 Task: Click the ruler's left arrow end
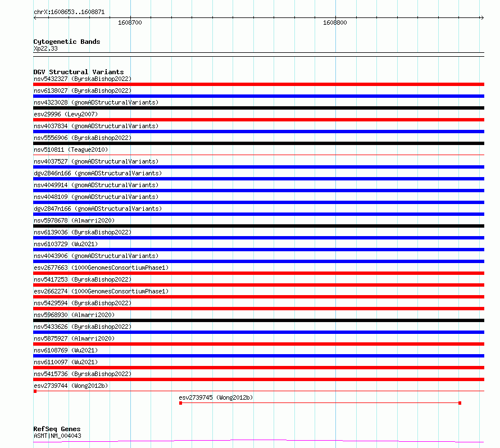[35, 18]
